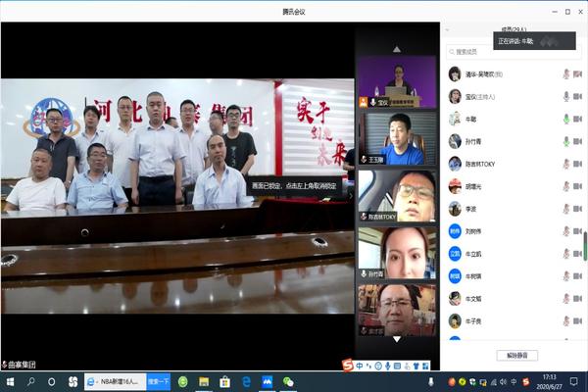Select the purple-stage presenter video thumbnail

(x=397, y=81)
